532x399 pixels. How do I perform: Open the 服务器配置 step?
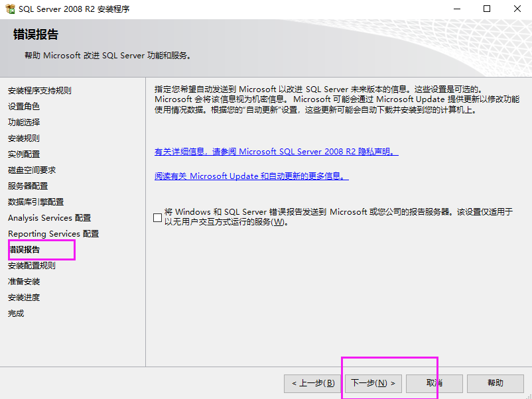[27, 186]
